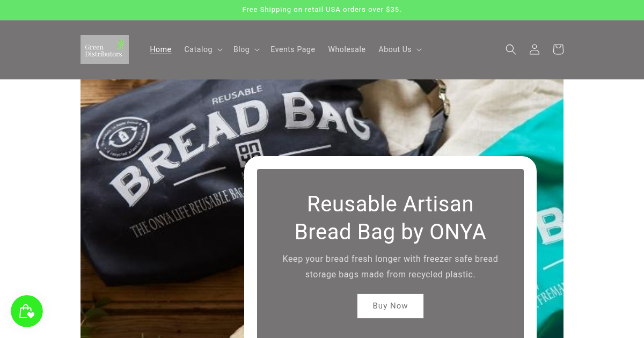Click the Reusable Artisan Bread Bag heading
The width and height of the screenshot is (644, 338).
click(390, 218)
